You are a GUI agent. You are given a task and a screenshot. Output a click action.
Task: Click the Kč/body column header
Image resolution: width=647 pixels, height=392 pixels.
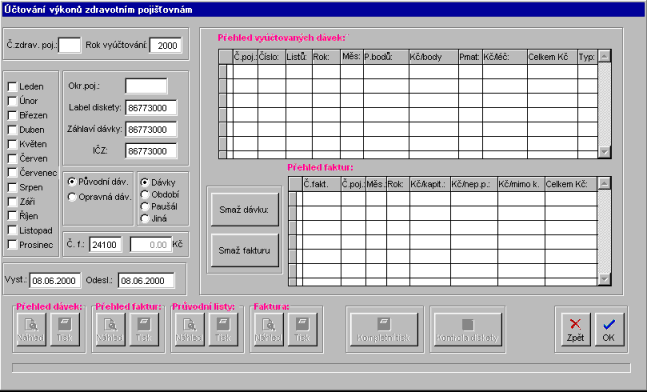click(434, 57)
